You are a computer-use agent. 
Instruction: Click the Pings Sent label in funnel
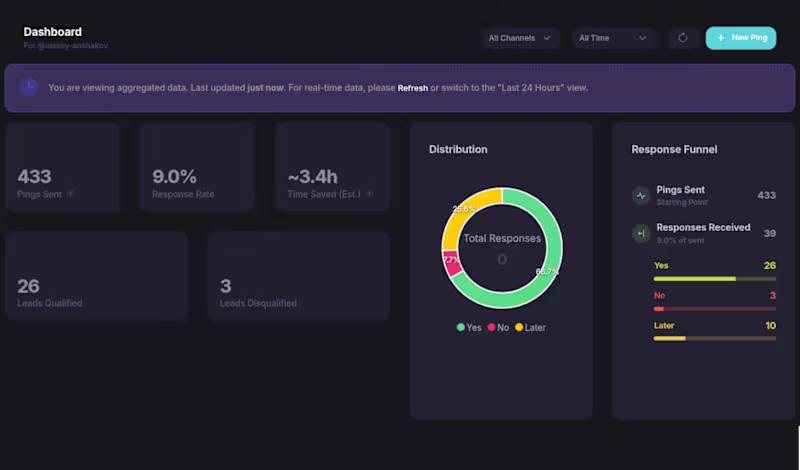coord(680,189)
